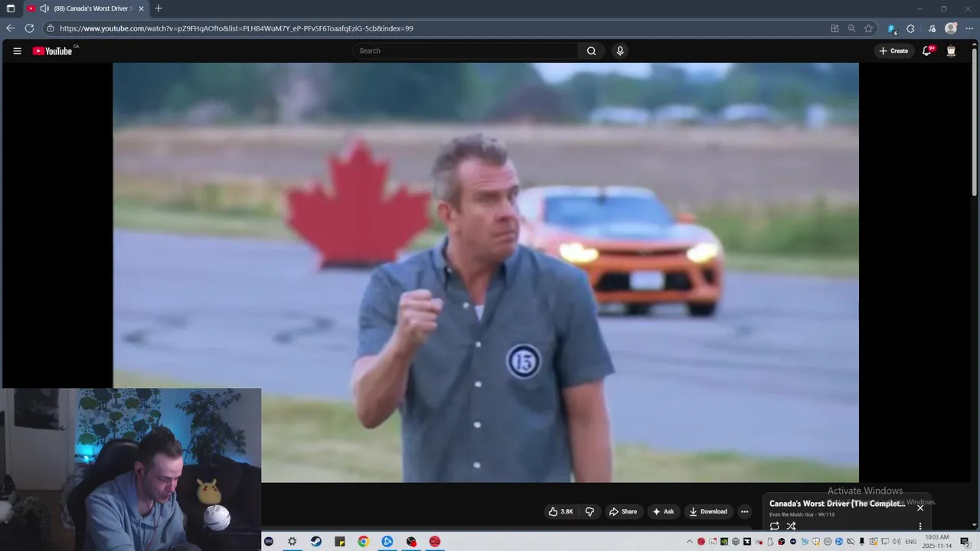The width and height of the screenshot is (980, 551).
Task: Open the YouTube hamburger guide menu
Action: [x=17, y=51]
